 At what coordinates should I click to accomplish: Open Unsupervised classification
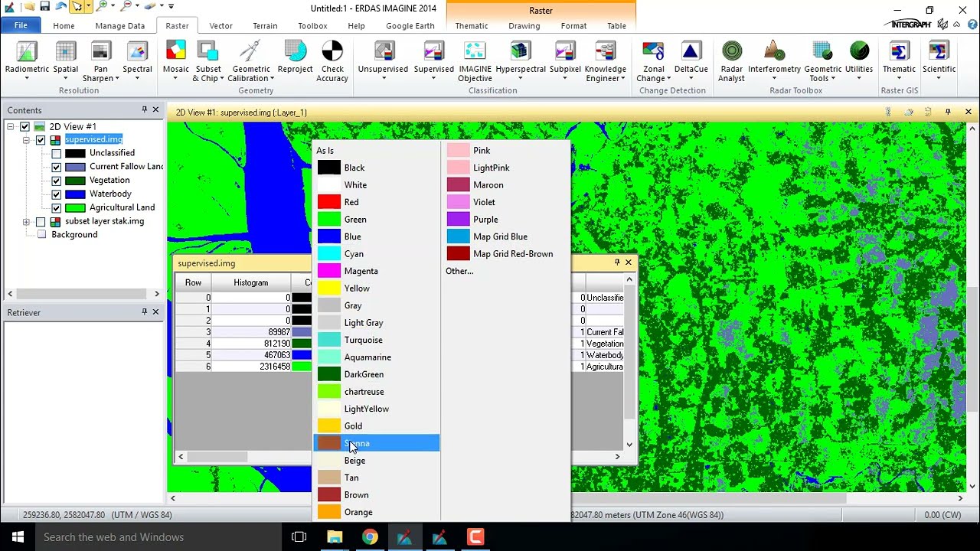(383, 60)
